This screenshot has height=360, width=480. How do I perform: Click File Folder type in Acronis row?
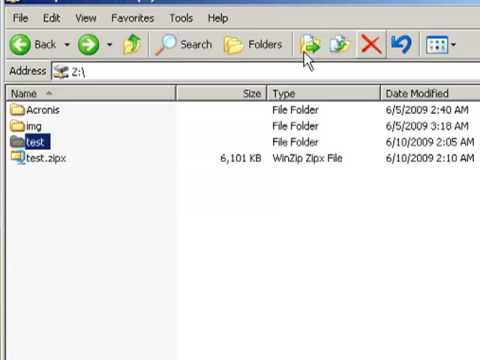coord(295,110)
